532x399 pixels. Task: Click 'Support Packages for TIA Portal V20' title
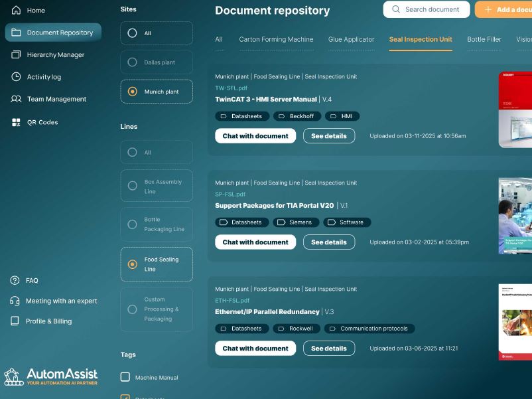[x=275, y=206]
